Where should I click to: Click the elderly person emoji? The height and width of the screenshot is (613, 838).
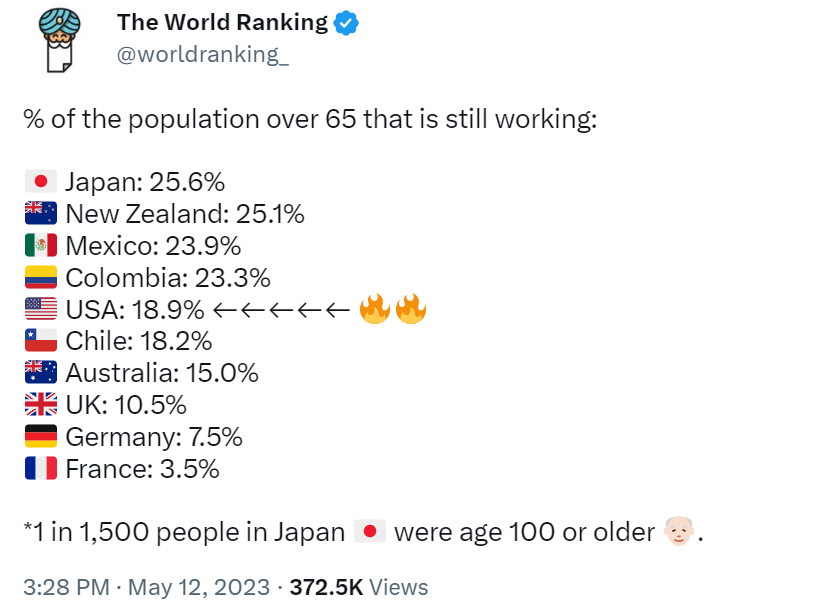click(678, 533)
